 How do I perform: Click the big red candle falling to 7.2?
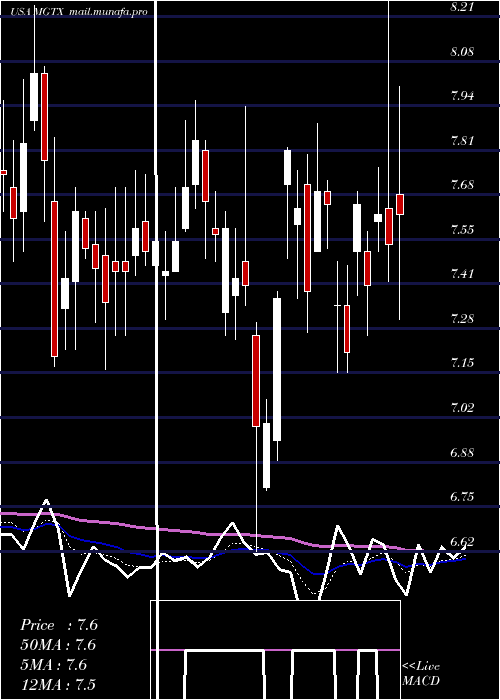pyautogui.click(x=54, y=279)
